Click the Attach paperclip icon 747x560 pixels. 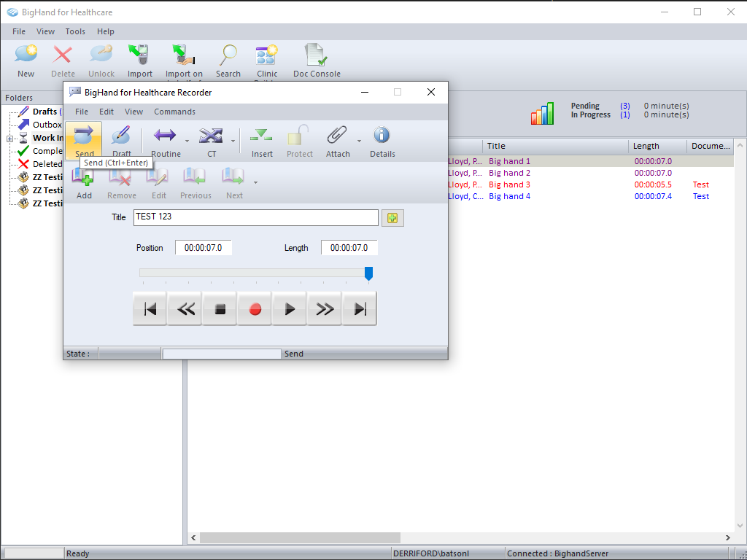pos(337,136)
